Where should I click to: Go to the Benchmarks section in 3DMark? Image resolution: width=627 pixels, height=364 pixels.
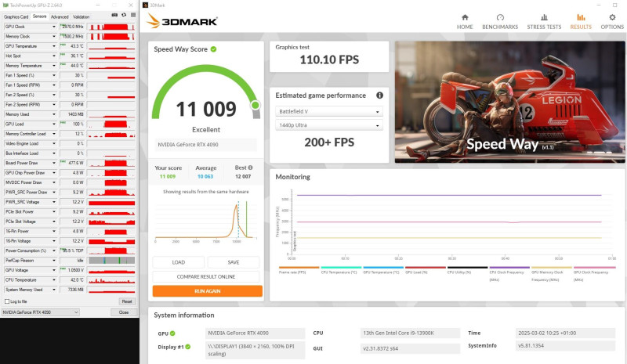pos(500,22)
